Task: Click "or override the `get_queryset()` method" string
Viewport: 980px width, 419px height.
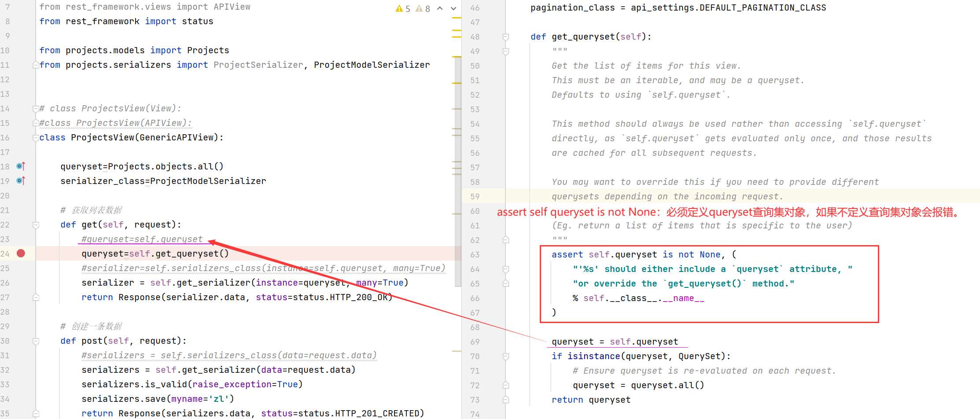Action: (683, 283)
